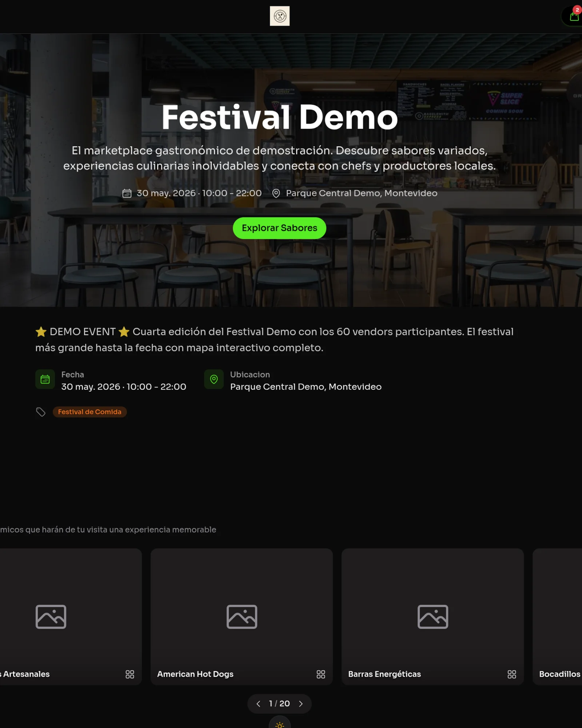
Task: Click the American Hot Dogs title
Action: click(195, 674)
